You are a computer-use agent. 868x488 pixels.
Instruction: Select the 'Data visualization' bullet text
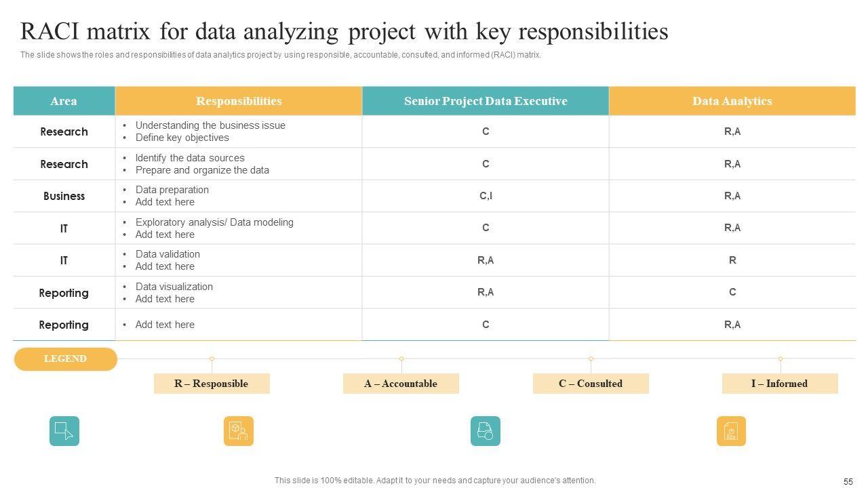pos(174,287)
